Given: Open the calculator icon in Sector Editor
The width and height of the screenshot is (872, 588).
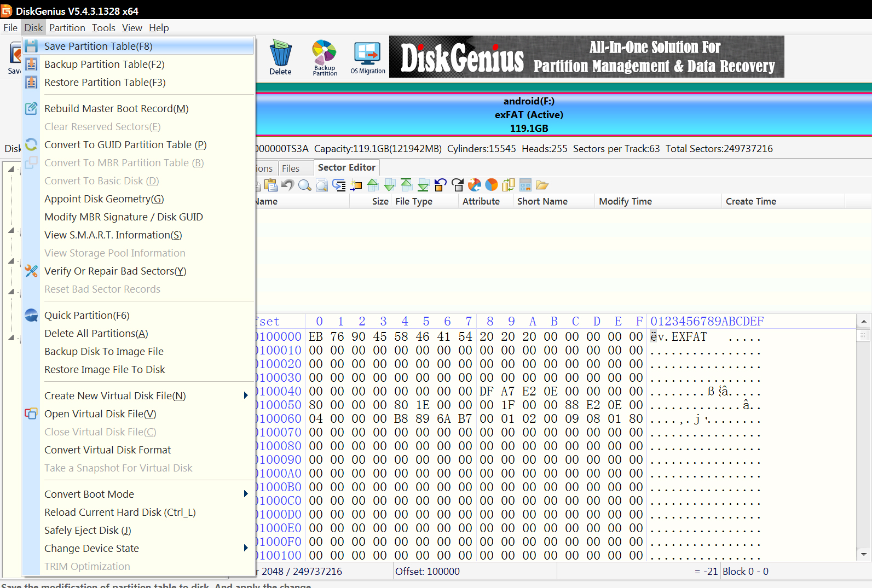Looking at the screenshot, I should click(x=525, y=185).
